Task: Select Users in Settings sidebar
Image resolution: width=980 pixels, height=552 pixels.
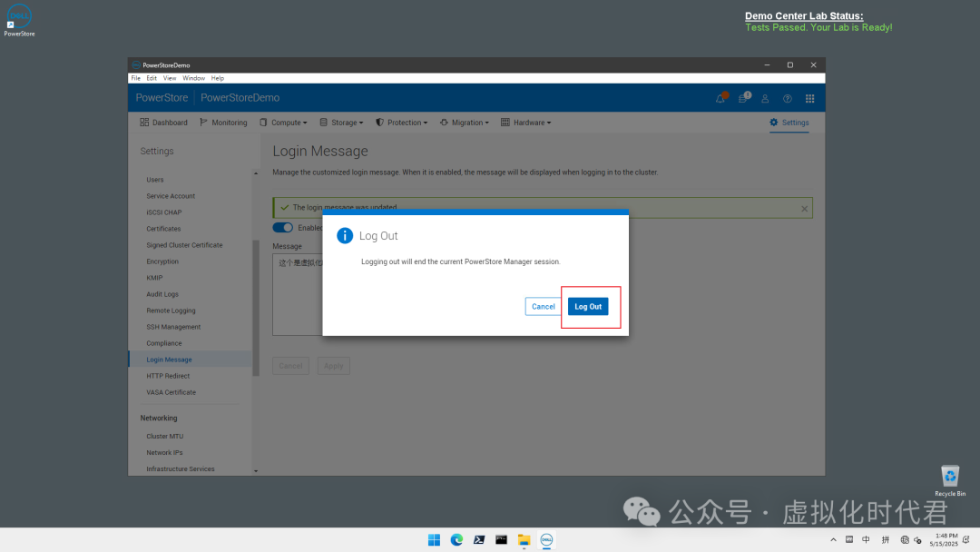Action: coord(155,180)
